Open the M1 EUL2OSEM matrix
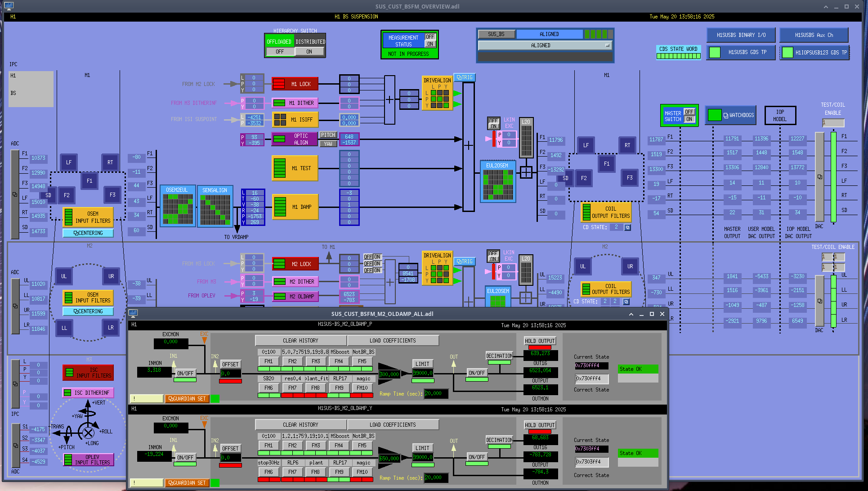The width and height of the screenshot is (868, 491). pyautogui.click(x=498, y=182)
